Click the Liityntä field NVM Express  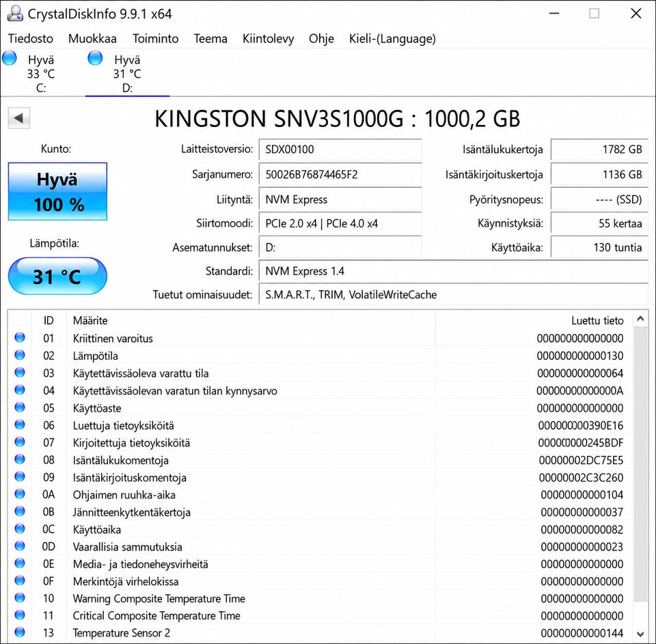pos(340,199)
